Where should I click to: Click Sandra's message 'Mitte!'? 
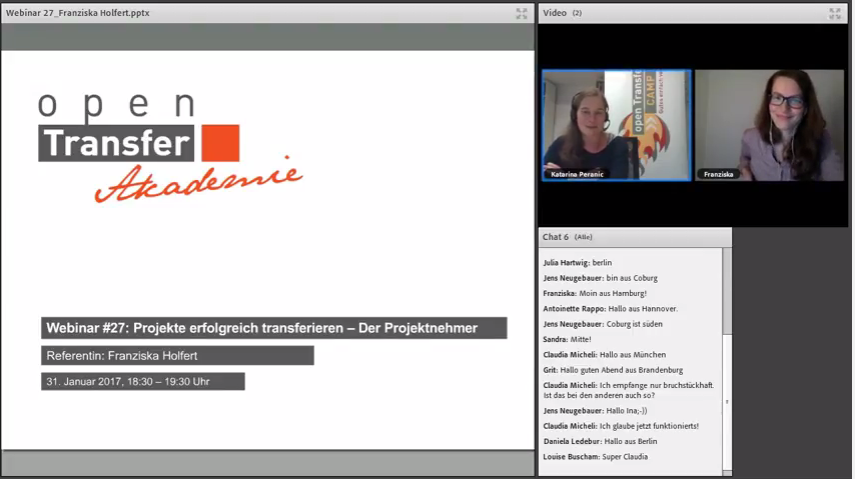click(567, 339)
